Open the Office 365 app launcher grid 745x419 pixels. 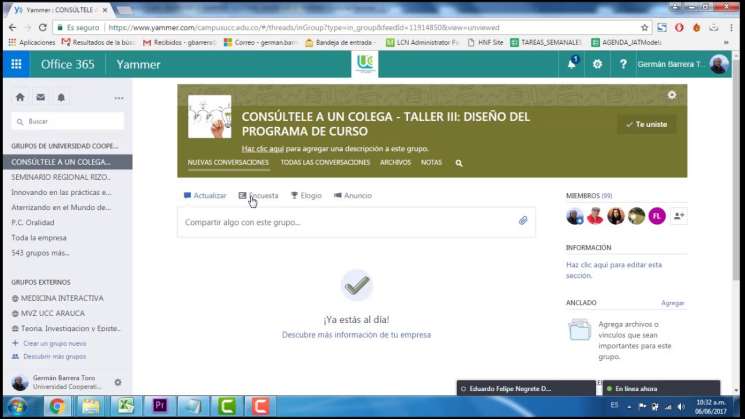tap(16, 64)
